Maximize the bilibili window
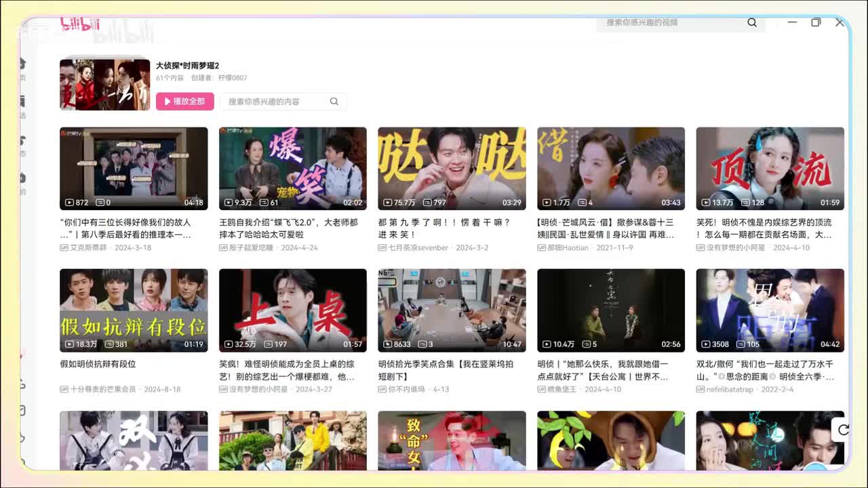 (x=816, y=22)
